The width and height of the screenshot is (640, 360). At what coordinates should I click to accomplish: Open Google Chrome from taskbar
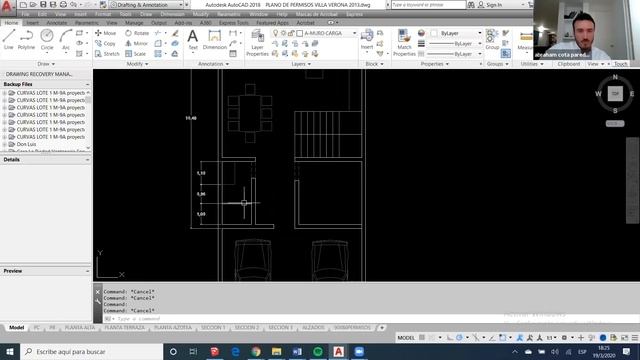point(256,352)
